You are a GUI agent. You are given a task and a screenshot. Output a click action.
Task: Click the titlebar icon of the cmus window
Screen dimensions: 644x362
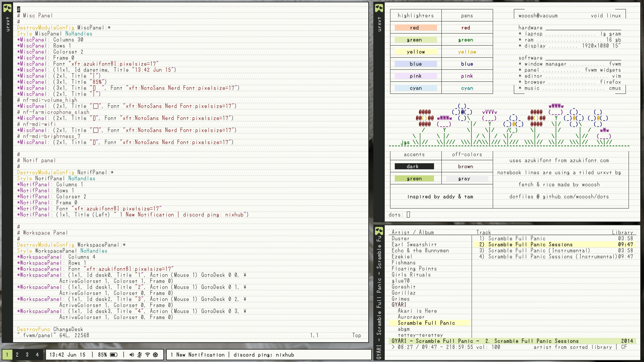379,231
